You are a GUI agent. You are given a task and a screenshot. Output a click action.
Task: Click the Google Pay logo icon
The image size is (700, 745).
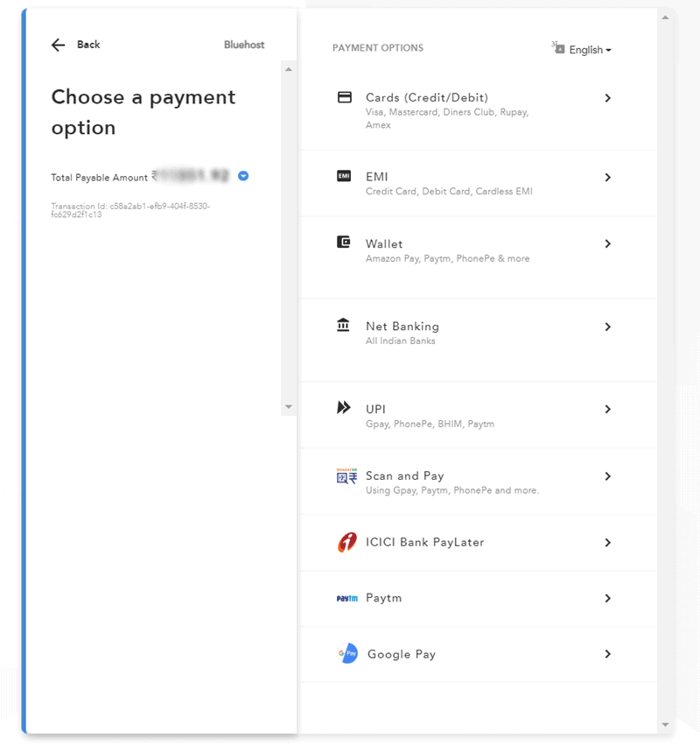click(x=347, y=653)
